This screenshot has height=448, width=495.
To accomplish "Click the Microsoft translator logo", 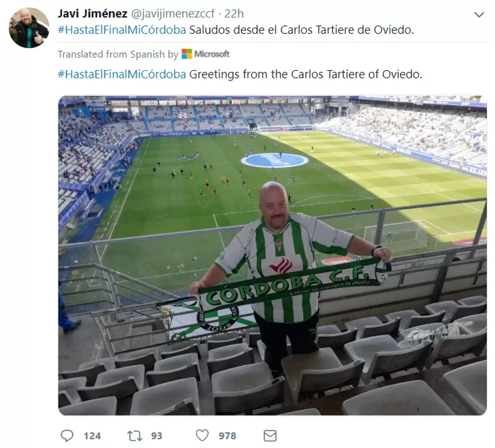I will [x=206, y=54].
